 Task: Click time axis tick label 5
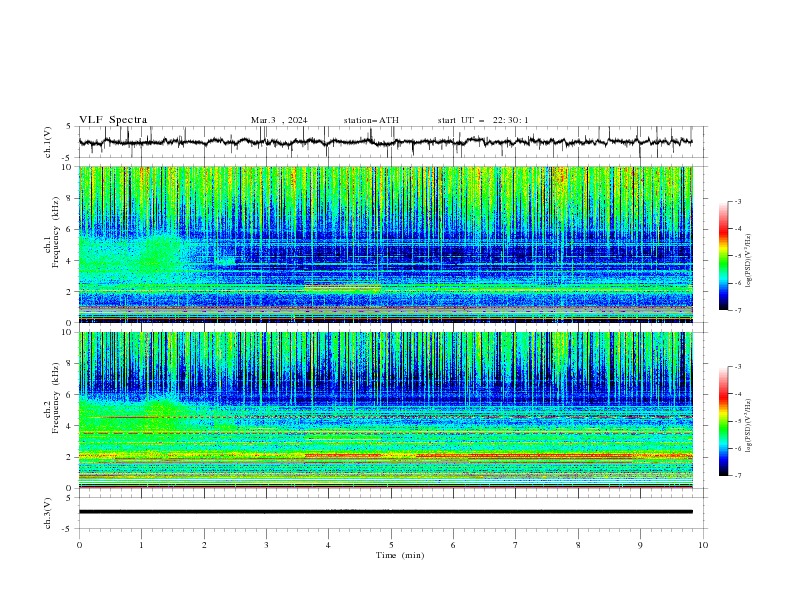click(x=391, y=545)
